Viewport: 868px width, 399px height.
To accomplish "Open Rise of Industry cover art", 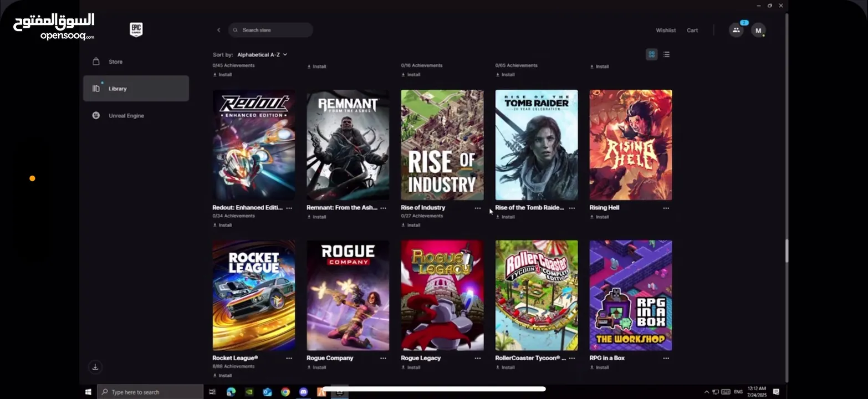I will (x=442, y=145).
